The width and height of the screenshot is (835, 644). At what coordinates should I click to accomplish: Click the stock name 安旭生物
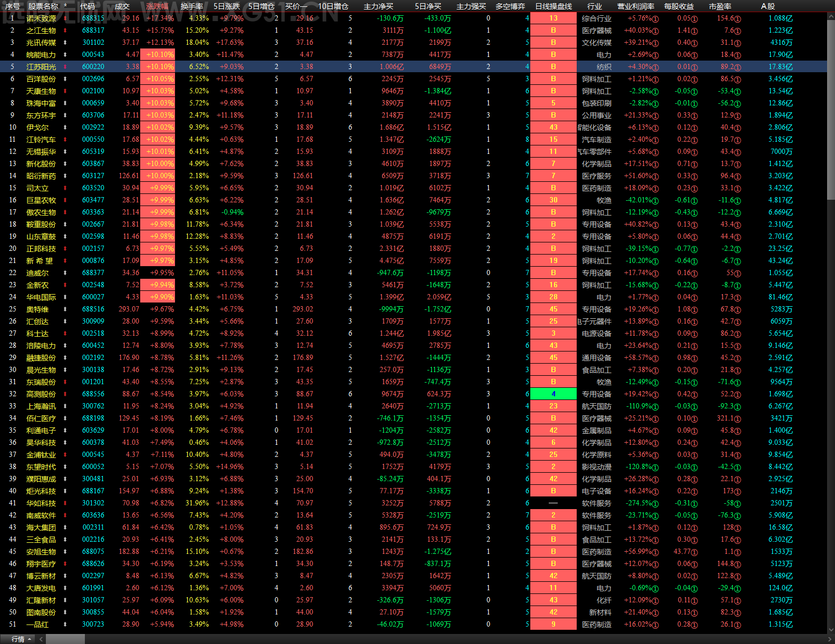tap(41, 552)
